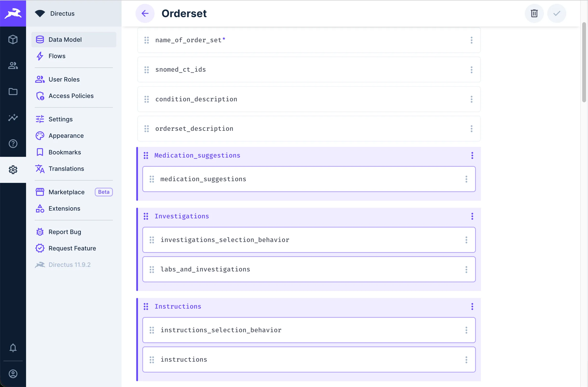This screenshot has height=387, width=588.
Task: Open the notifications bell
Action: tap(13, 348)
